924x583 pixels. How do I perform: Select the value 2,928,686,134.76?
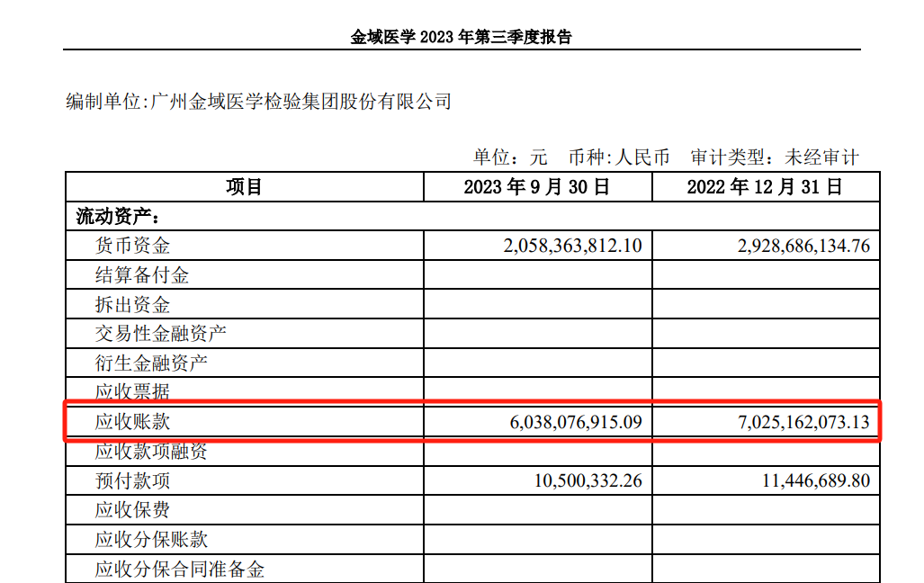pyautogui.click(x=801, y=246)
